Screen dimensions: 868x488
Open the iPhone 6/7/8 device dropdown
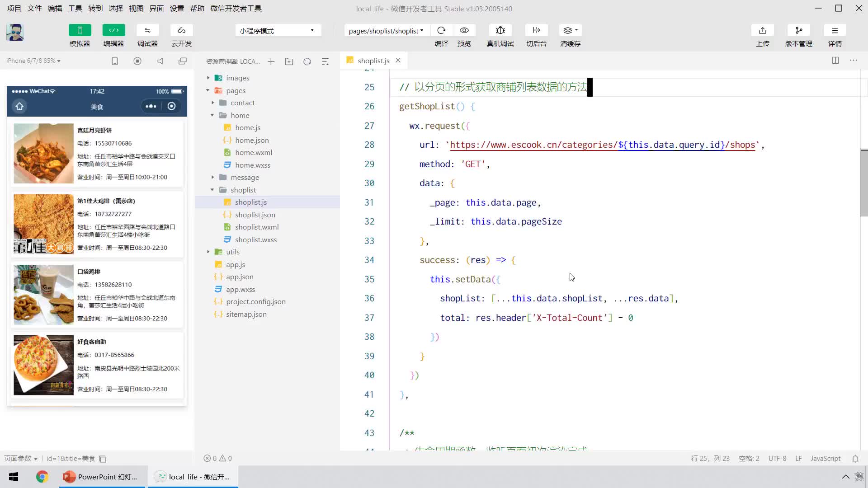pos(33,61)
